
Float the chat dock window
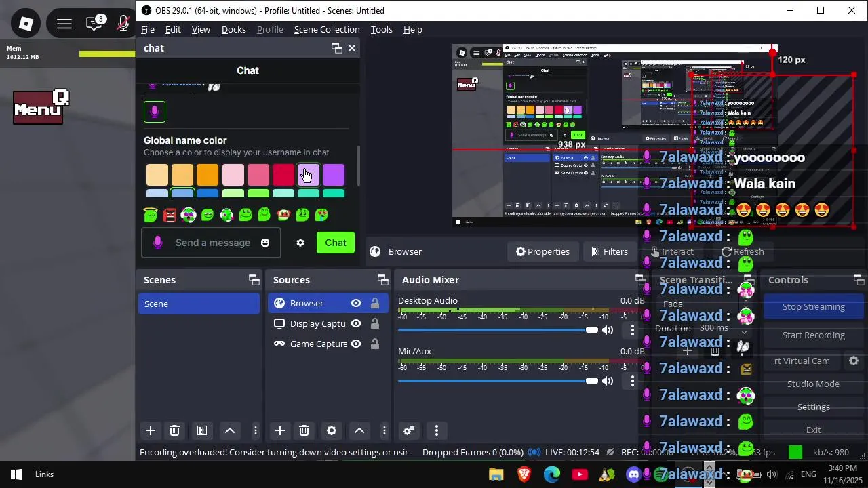[336, 47]
